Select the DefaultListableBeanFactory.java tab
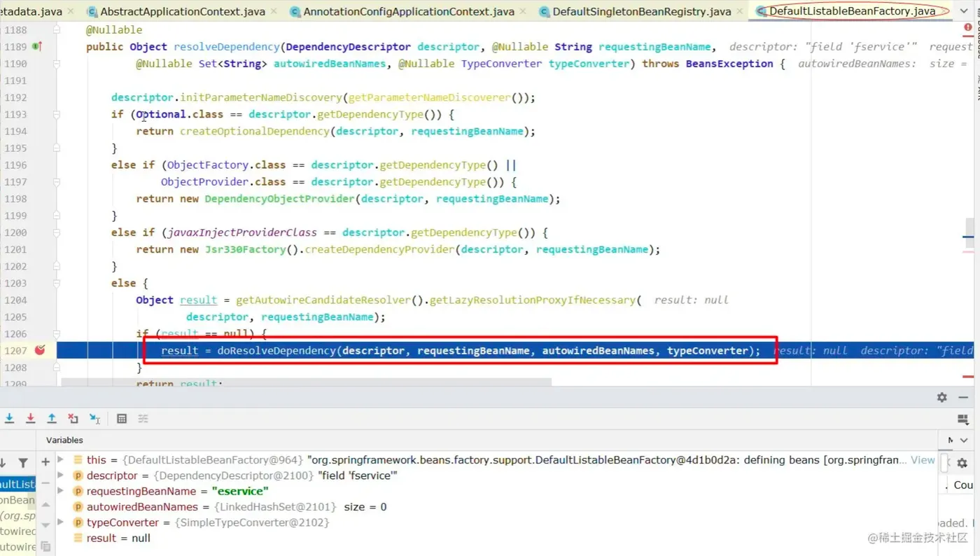The width and height of the screenshot is (980, 556). click(851, 11)
